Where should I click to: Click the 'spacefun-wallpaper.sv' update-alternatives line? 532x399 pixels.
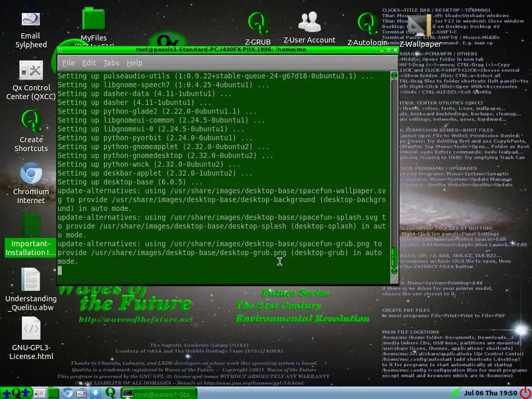(221, 191)
